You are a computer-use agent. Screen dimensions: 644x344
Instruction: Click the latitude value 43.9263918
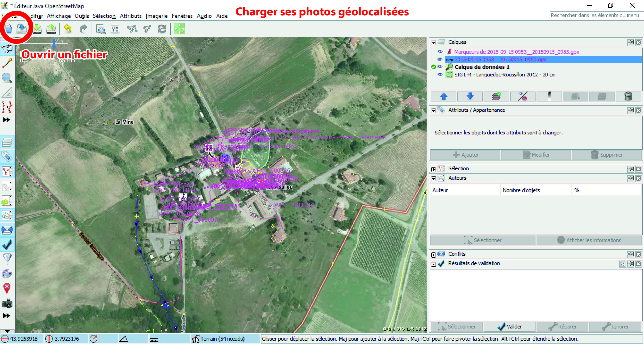tap(24, 339)
